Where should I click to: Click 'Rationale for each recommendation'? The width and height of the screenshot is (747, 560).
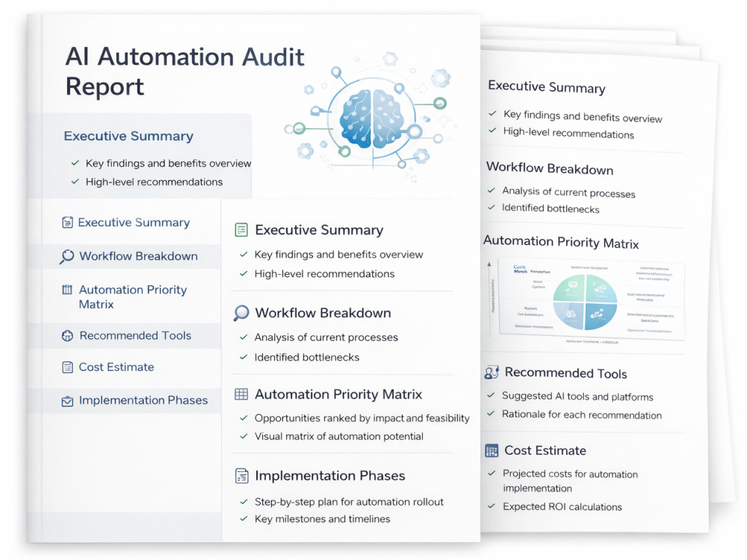pyautogui.click(x=582, y=414)
